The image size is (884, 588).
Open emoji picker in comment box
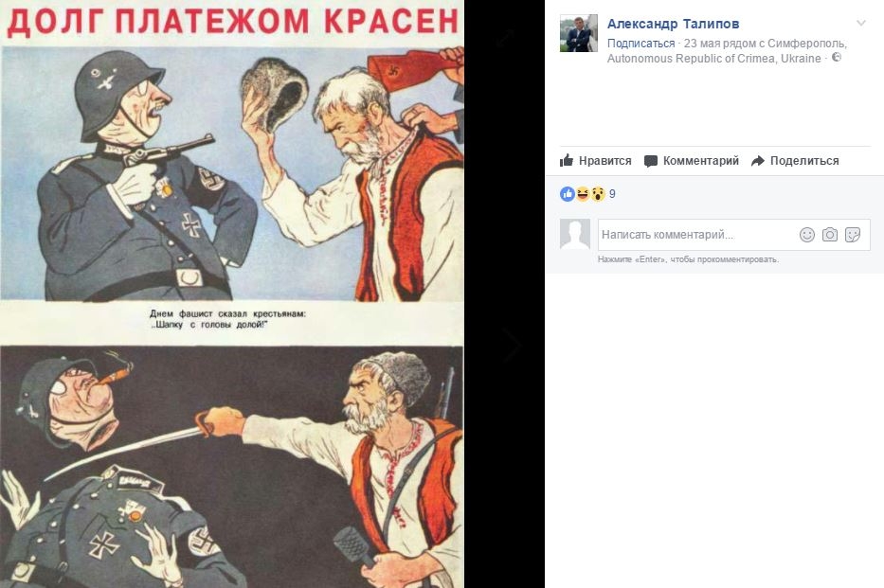pyautogui.click(x=807, y=234)
